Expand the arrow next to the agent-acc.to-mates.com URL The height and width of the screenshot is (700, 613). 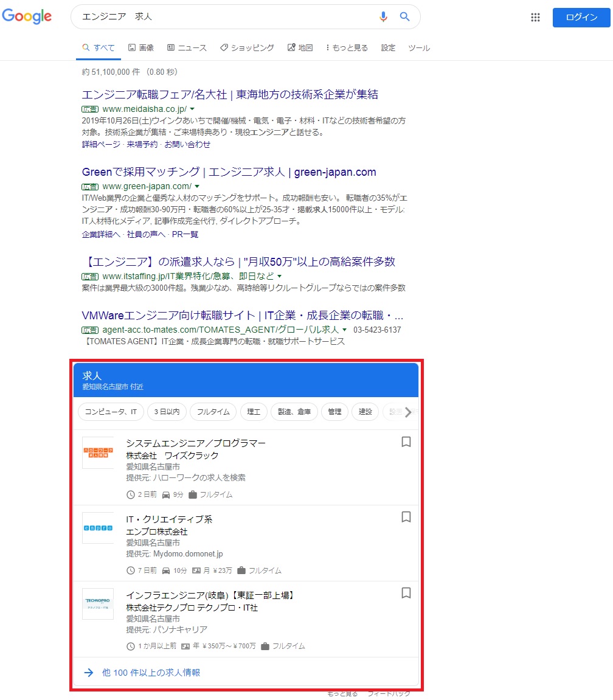pos(344,330)
